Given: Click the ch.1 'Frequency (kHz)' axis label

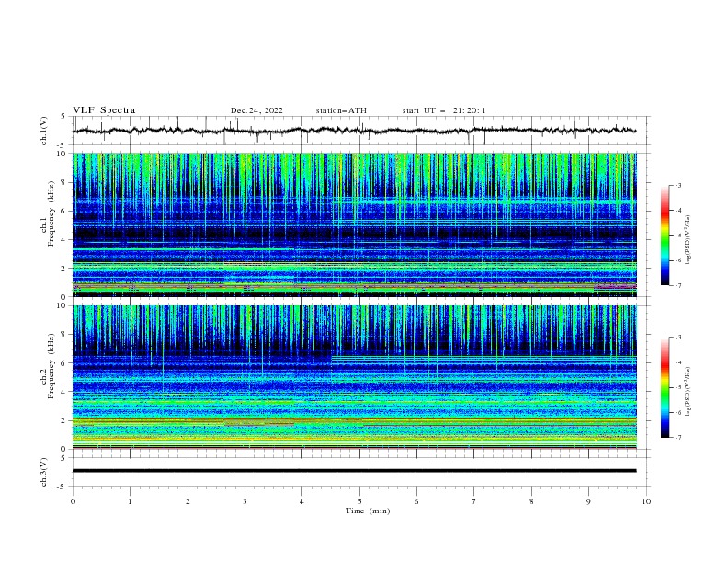Looking at the screenshot, I should [51, 213].
